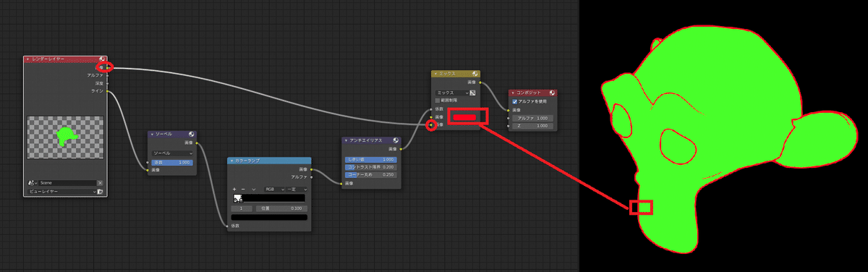Screen dimensions: 868x272
Task: Click the コーナー丸め slider
Action: click(371, 174)
